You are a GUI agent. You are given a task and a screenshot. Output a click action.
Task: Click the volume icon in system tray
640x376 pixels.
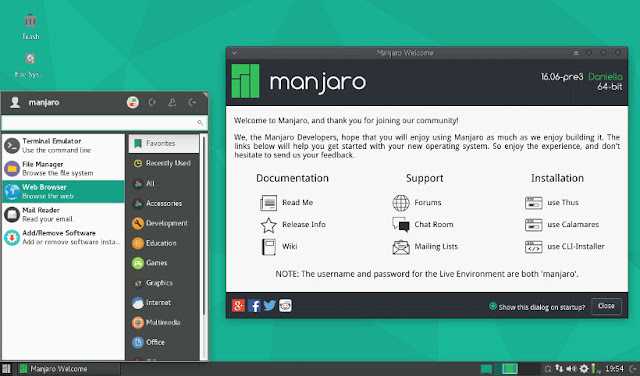[x=571, y=369]
